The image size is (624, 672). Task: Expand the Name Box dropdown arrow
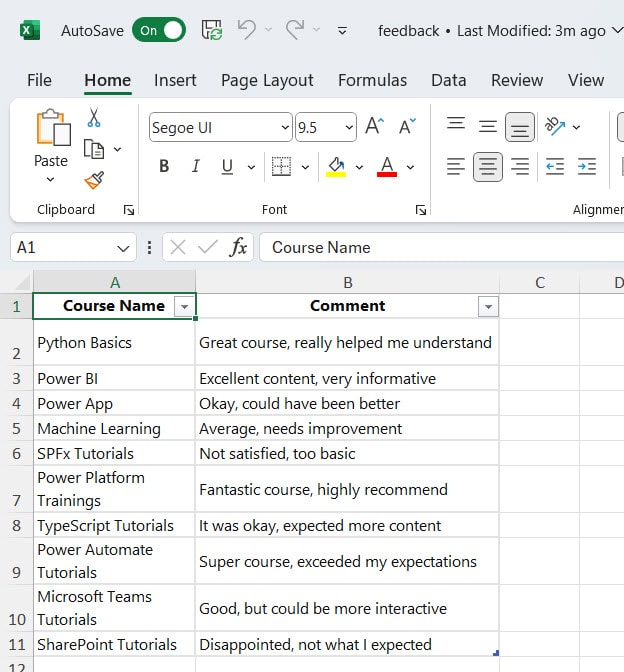[123, 248]
